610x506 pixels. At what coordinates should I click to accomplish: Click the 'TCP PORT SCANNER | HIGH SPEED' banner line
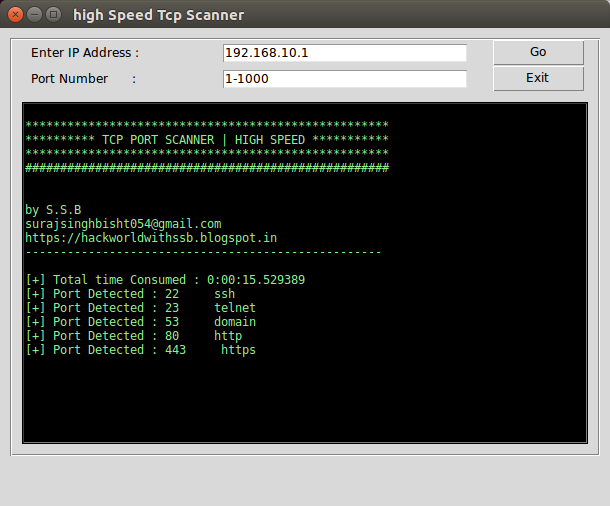(207, 140)
